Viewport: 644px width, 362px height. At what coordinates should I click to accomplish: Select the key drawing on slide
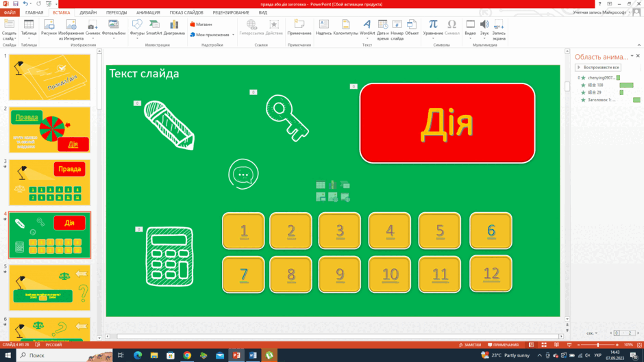[x=286, y=118]
